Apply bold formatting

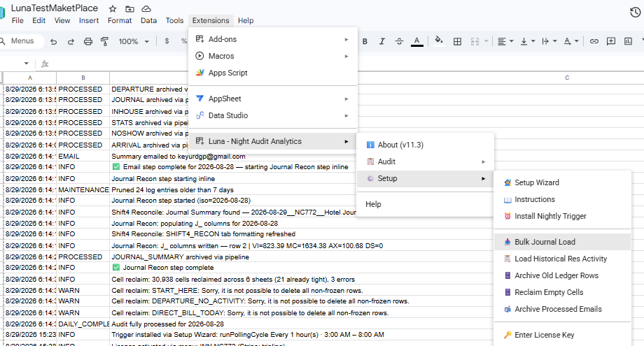click(365, 41)
